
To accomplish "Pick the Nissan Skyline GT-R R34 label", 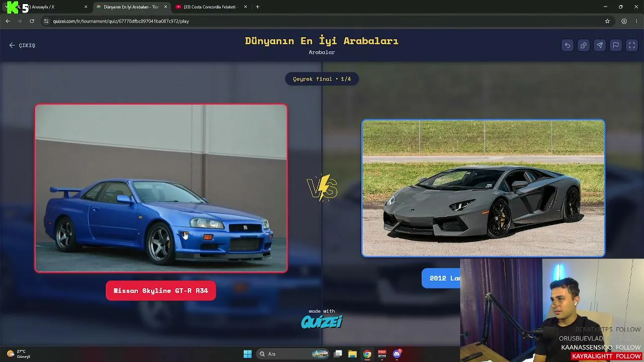I will click(160, 291).
